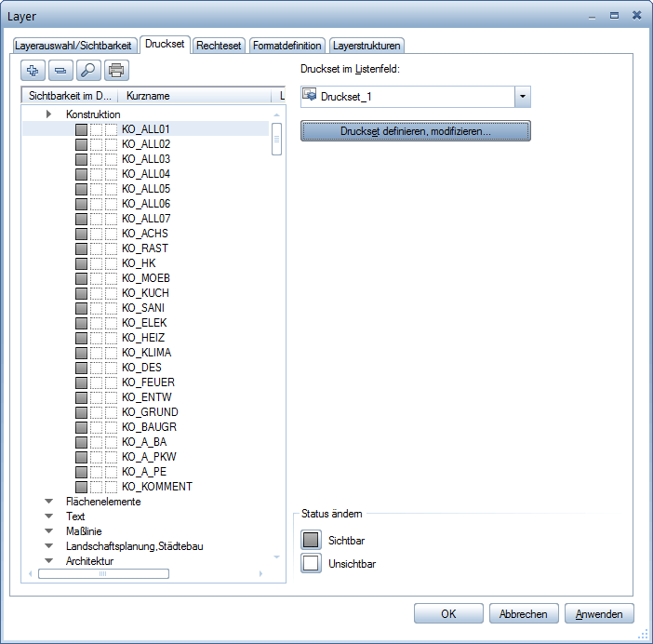The image size is (653, 644).
Task: Toggle visible status box of KO_ALL01
Action: coord(81,129)
